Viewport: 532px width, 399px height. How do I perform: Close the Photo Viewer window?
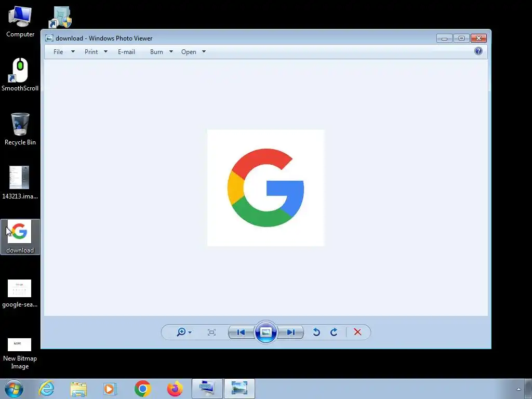[478, 38]
